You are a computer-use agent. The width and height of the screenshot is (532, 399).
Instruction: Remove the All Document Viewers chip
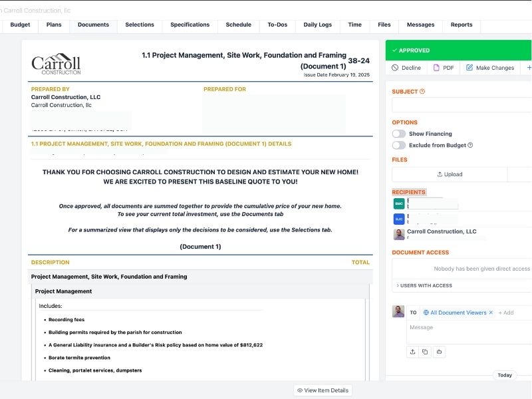pyautogui.click(x=491, y=313)
